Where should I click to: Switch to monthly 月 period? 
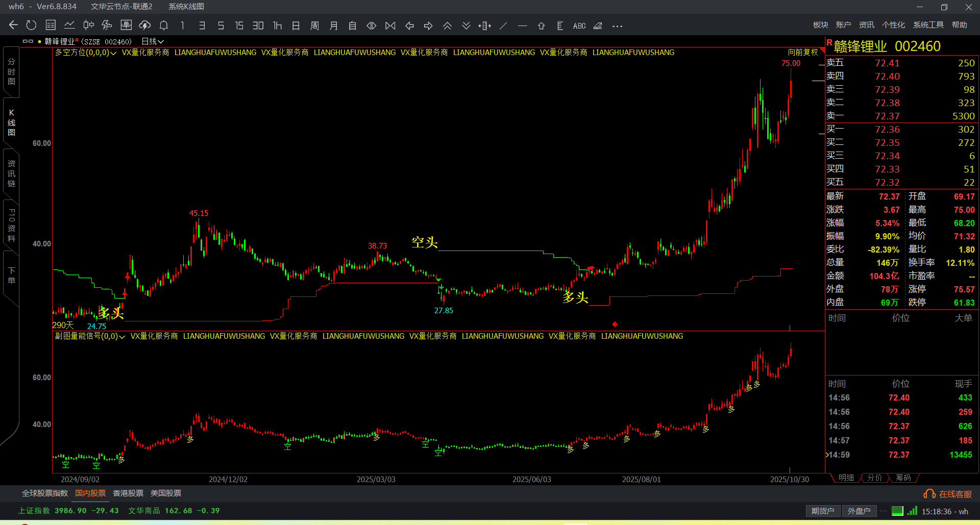point(334,25)
